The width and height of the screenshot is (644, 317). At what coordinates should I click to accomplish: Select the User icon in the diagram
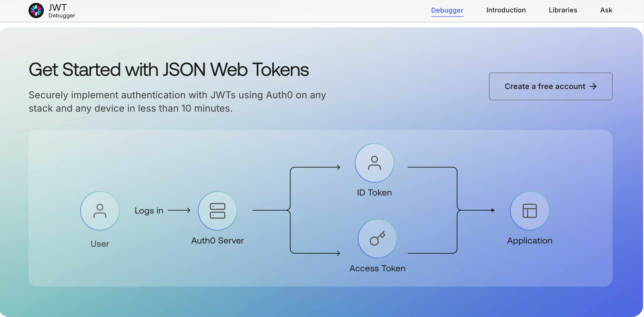[x=99, y=211]
